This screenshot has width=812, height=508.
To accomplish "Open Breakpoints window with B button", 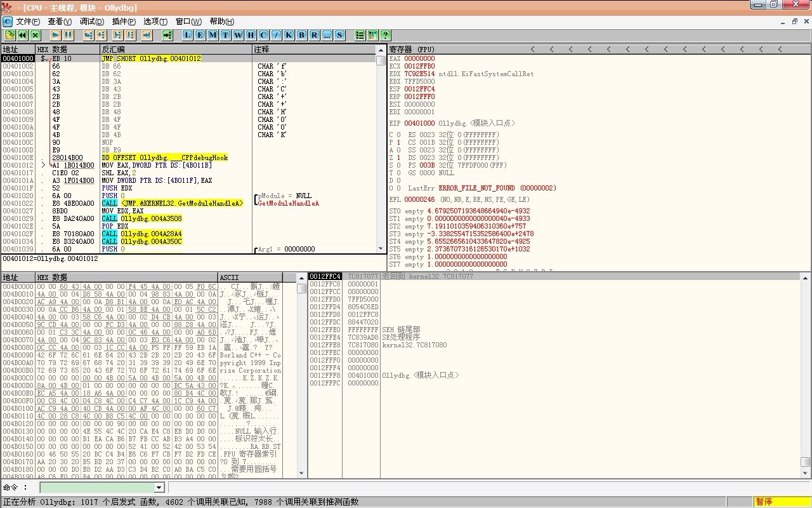I will (302, 35).
